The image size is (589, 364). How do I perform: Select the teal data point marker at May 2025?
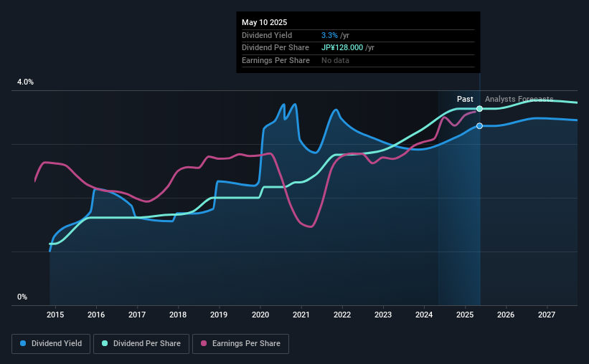pos(480,109)
